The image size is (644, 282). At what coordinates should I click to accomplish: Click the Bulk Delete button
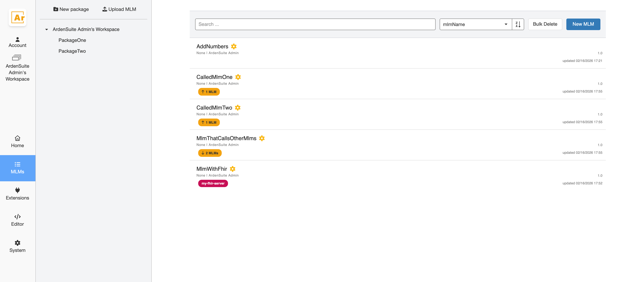coord(545,24)
